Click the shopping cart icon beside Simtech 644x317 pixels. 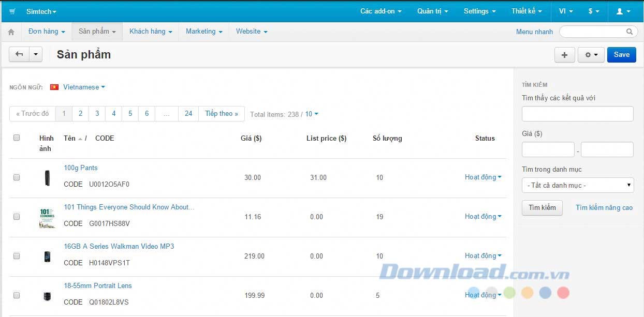click(12, 11)
